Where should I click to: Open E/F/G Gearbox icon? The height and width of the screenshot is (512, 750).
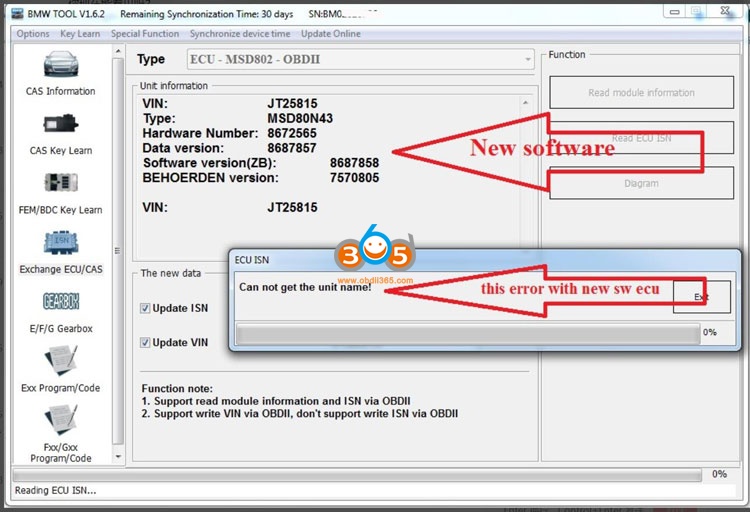tap(61, 301)
